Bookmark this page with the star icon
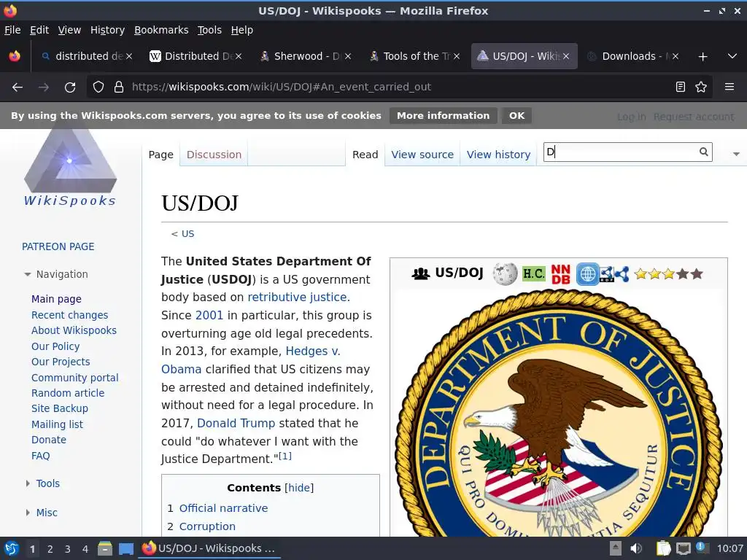The image size is (747, 560). (x=701, y=87)
